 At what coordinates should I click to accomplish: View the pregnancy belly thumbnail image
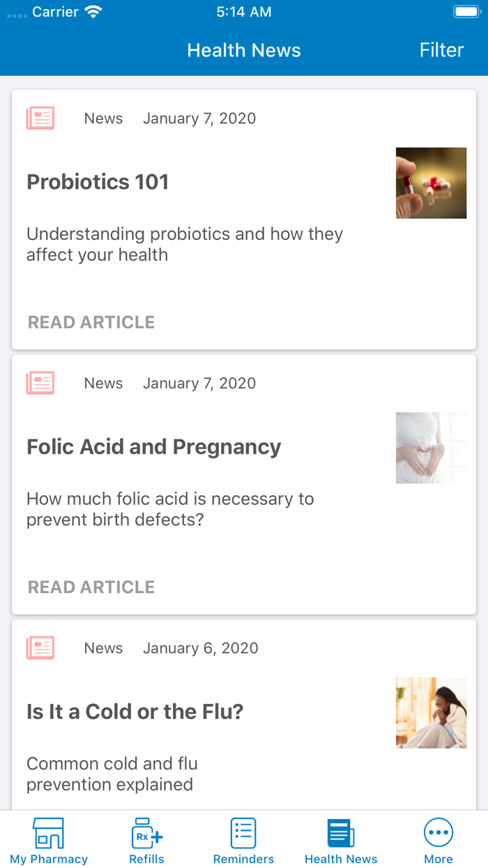click(431, 448)
